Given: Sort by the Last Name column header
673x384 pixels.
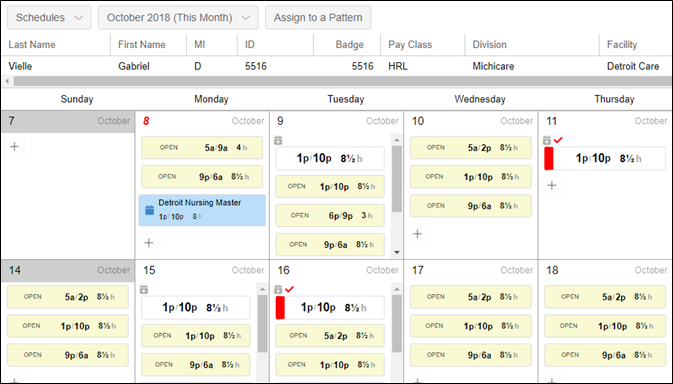Looking at the screenshot, I should pyautogui.click(x=32, y=45).
